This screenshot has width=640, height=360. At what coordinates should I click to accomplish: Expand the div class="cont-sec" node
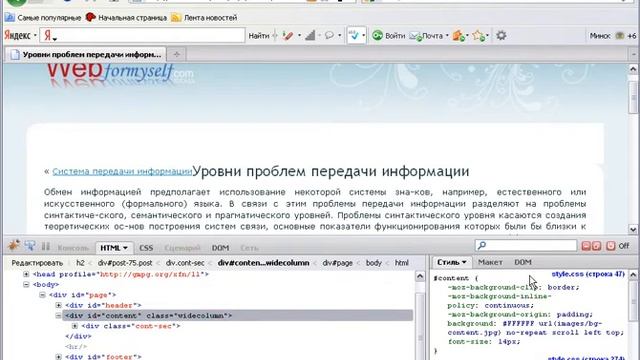75,326
